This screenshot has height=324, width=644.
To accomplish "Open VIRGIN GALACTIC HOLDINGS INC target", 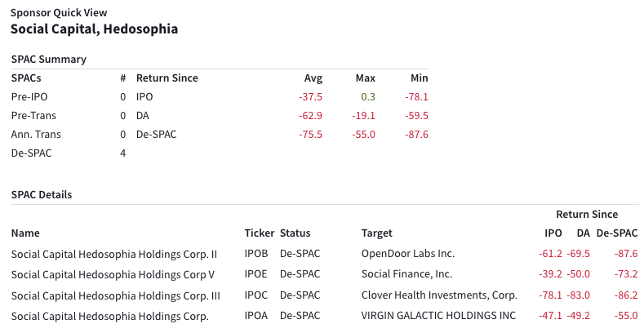I will 438,316.
